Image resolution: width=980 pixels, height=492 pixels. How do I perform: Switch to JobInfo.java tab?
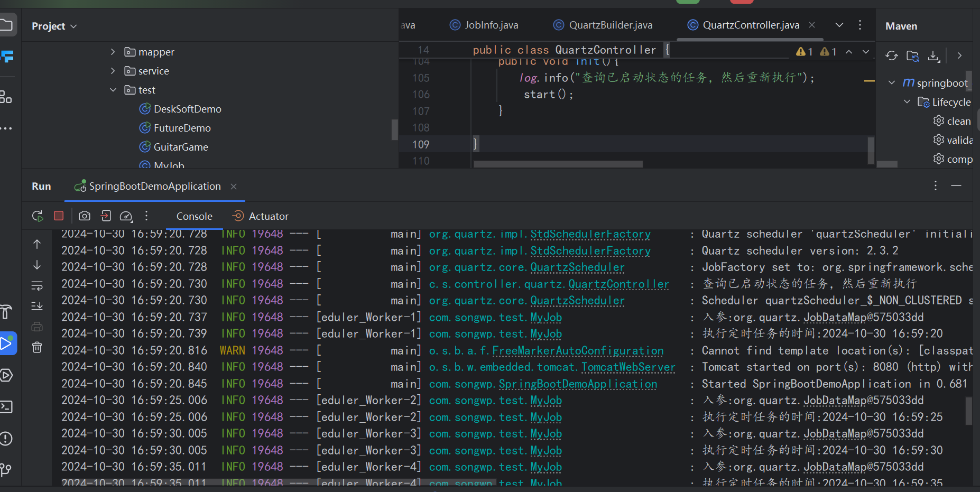[484, 25]
